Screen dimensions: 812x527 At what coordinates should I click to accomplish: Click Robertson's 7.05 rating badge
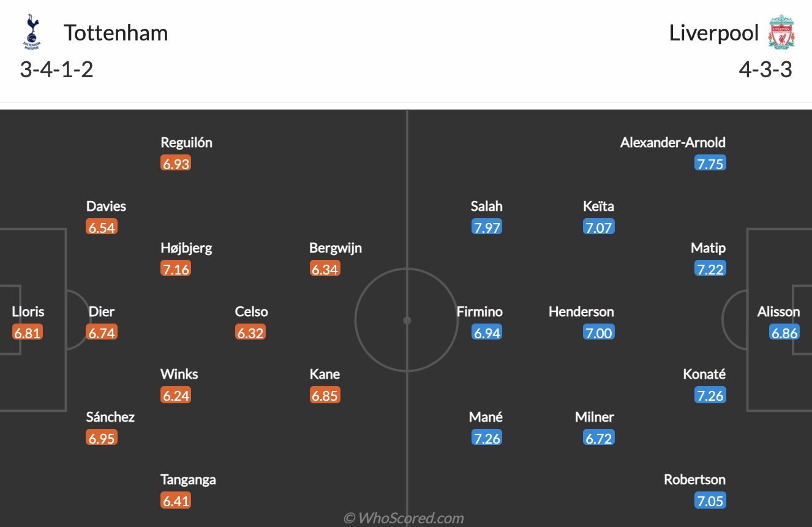pyautogui.click(x=710, y=501)
